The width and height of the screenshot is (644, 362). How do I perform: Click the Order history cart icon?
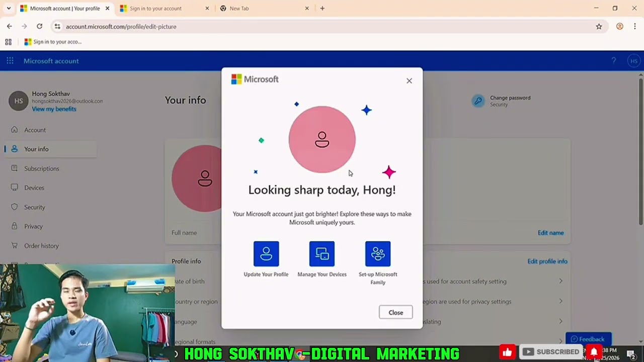[15, 246]
